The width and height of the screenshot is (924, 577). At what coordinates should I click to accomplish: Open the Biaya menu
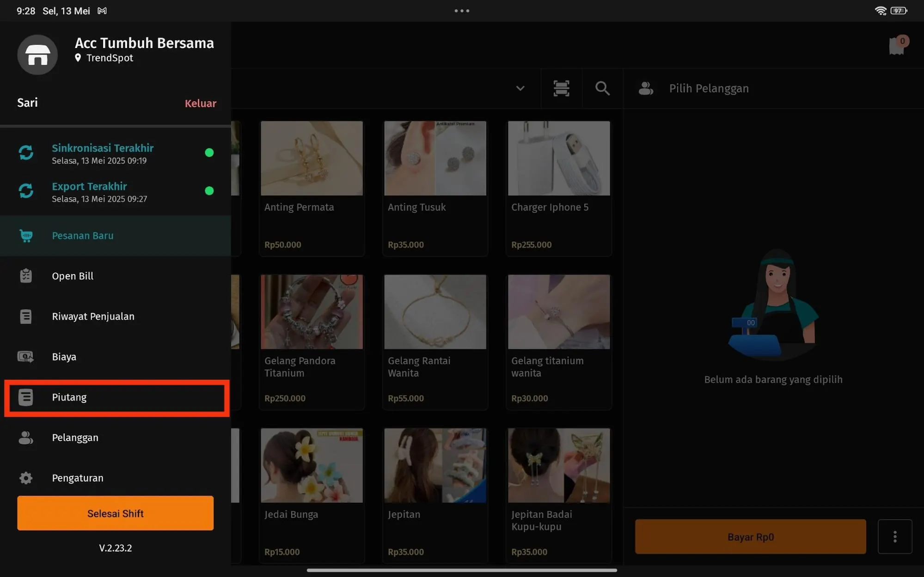pos(116,357)
